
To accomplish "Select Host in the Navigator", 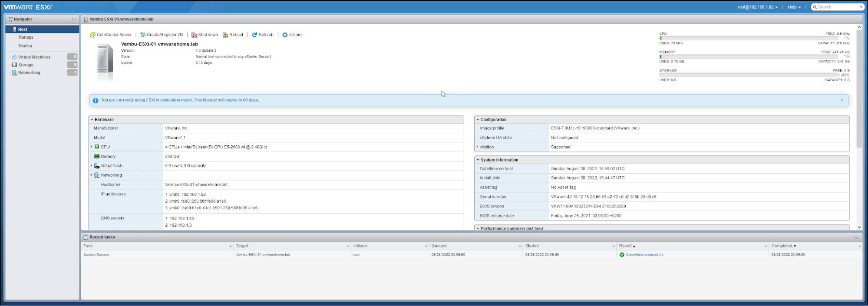I will (x=42, y=29).
